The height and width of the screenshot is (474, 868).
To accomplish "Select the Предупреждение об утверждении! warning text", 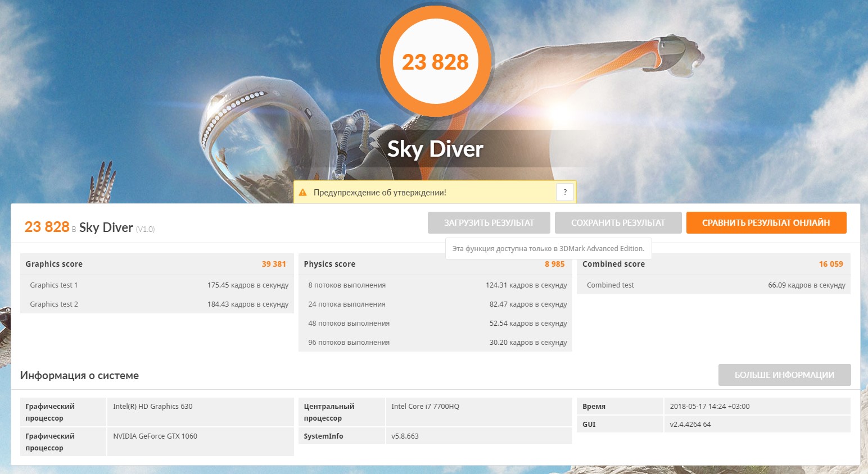I will tap(380, 193).
